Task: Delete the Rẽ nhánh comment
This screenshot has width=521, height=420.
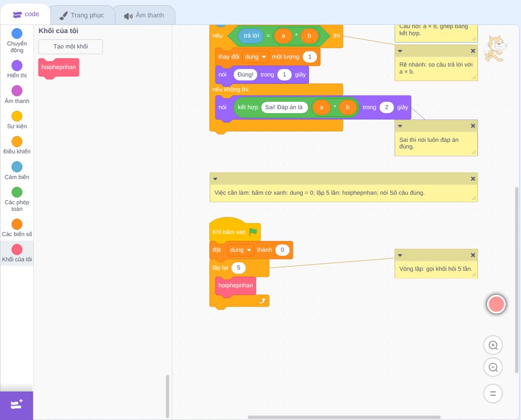Action: [x=473, y=51]
